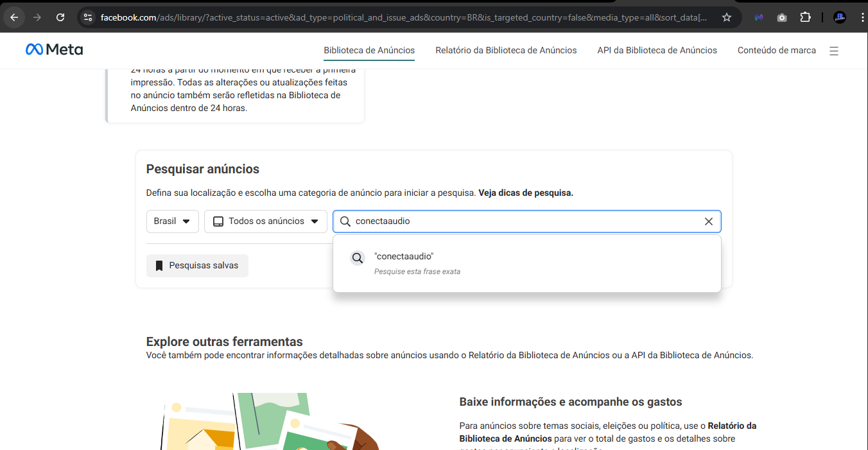Click the magnifier icon beside "conectaaudio" suggestion
Image resolution: width=868 pixels, height=450 pixels.
click(x=358, y=258)
